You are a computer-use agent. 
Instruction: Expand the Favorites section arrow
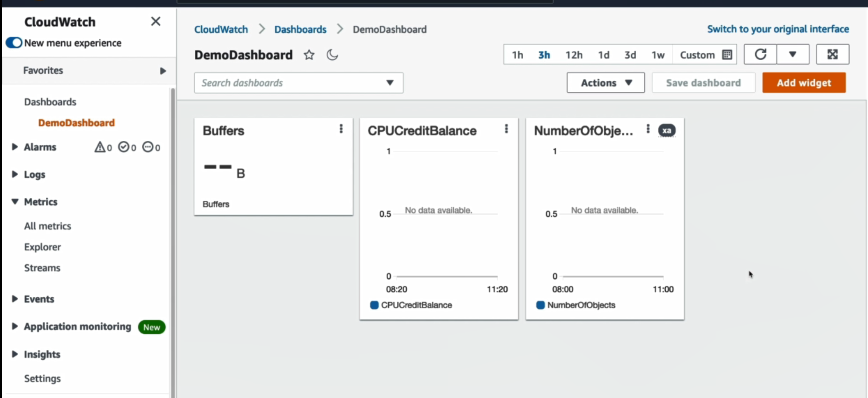[x=163, y=71]
